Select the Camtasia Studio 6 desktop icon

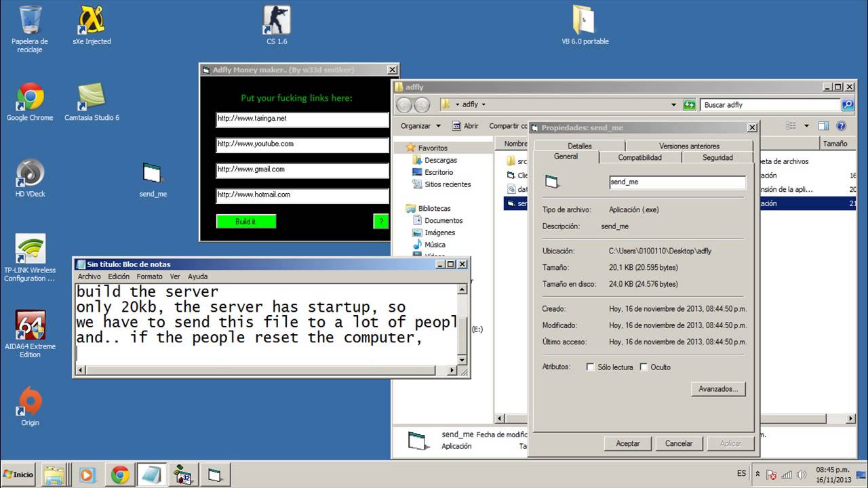92,102
